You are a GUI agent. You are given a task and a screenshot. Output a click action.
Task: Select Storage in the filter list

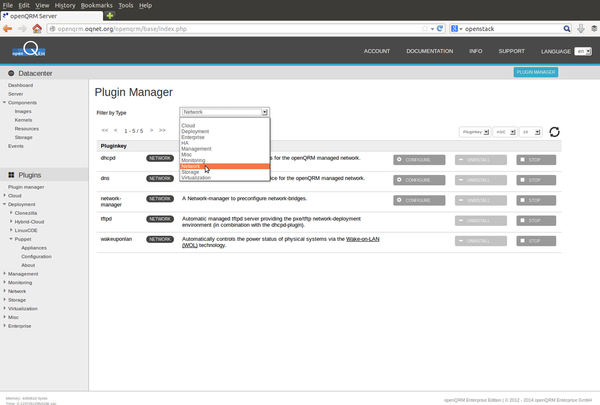(225, 172)
